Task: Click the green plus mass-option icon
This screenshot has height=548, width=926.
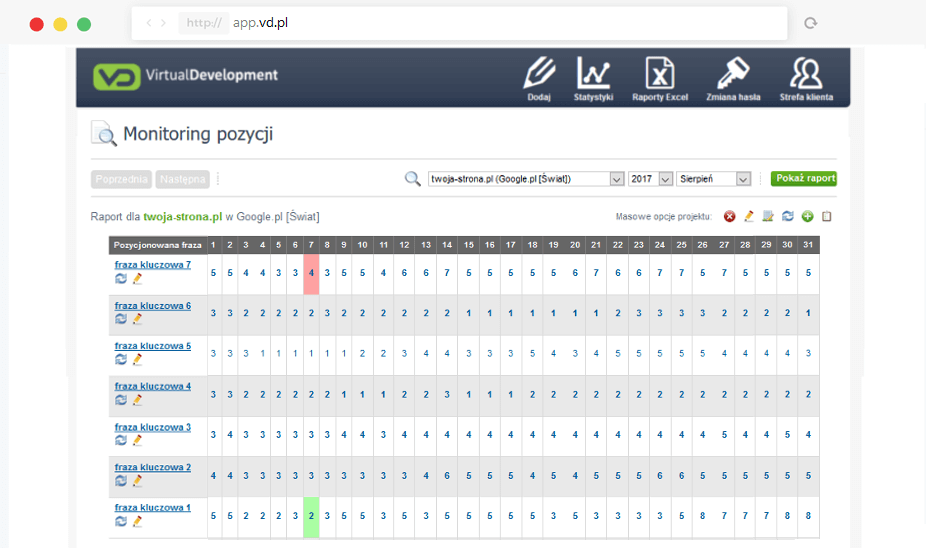Action: (x=807, y=217)
